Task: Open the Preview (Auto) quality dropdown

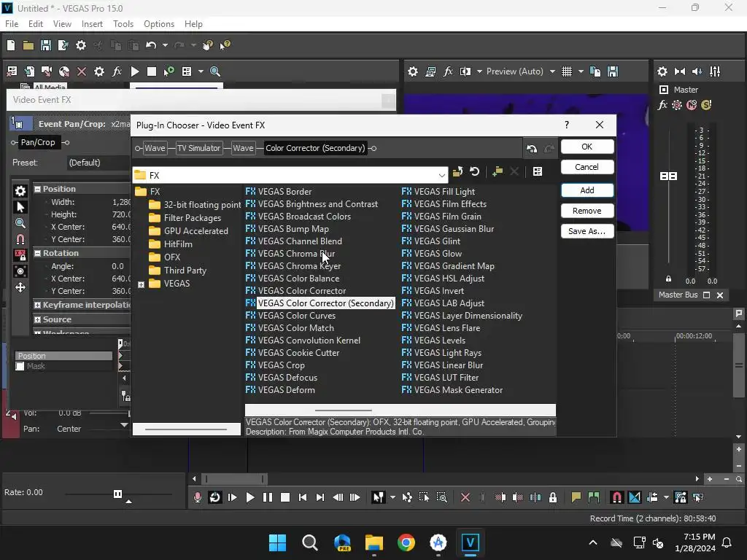Action: tap(552, 71)
